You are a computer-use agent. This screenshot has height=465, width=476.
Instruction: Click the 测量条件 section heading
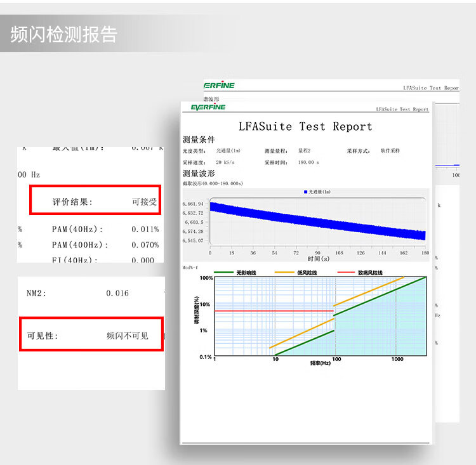click(x=199, y=140)
